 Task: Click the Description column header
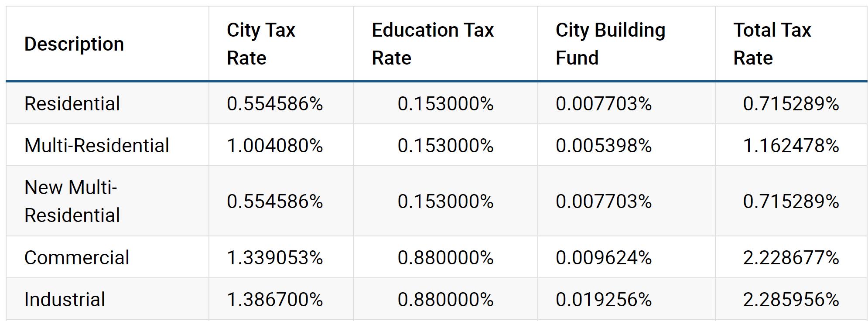(74, 44)
